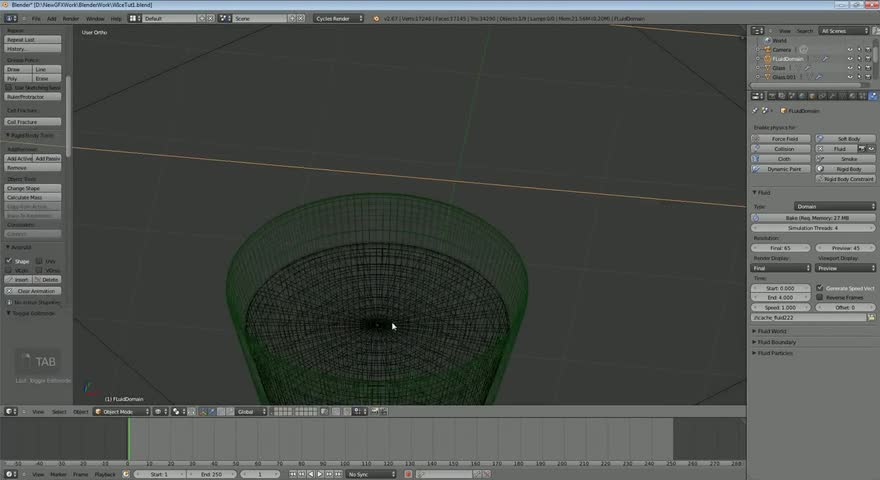The image size is (880, 480).
Task: Click the add new screen layout plus icon
Action: pyautogui.click(x=201, y=19)
